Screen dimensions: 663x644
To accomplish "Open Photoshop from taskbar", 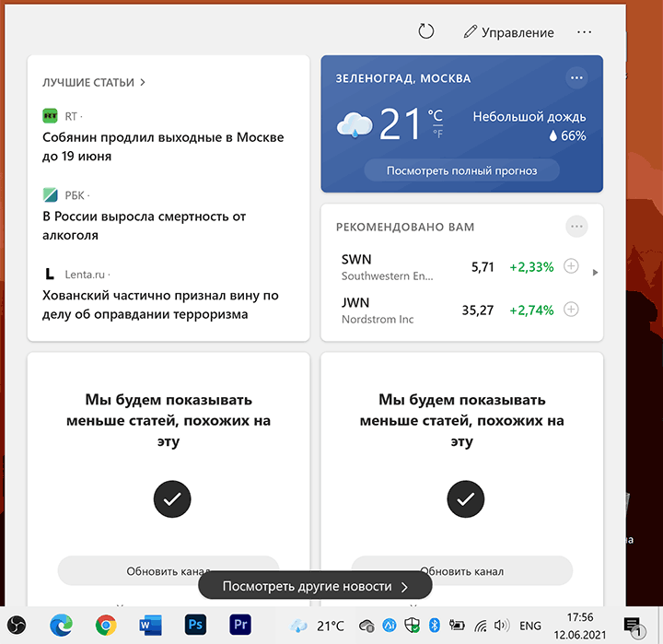I will point(195,625).
